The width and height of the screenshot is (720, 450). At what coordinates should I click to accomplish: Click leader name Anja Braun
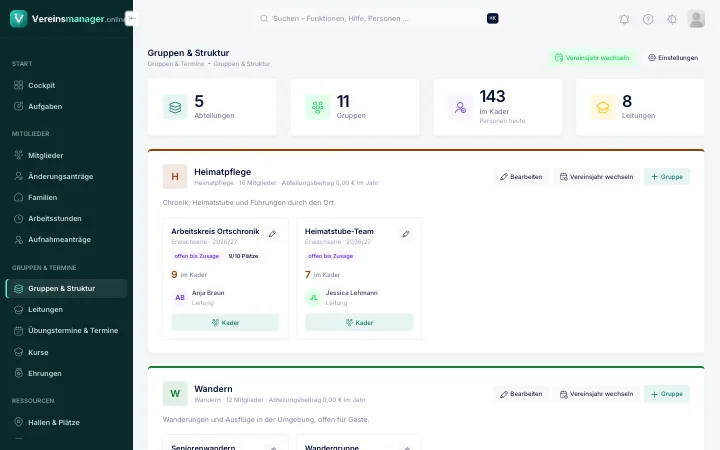point(208,293)
